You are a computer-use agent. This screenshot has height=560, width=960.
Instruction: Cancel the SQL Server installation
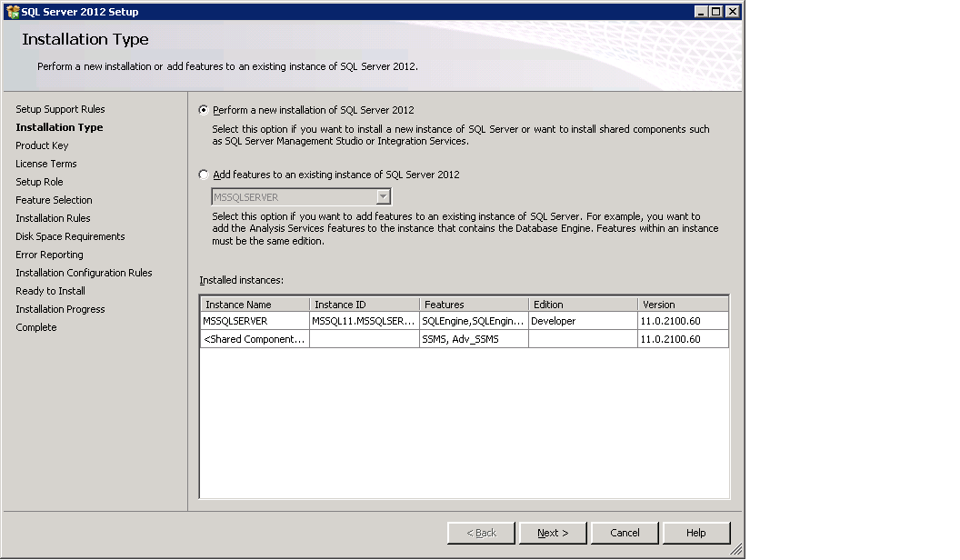[625, 533]
